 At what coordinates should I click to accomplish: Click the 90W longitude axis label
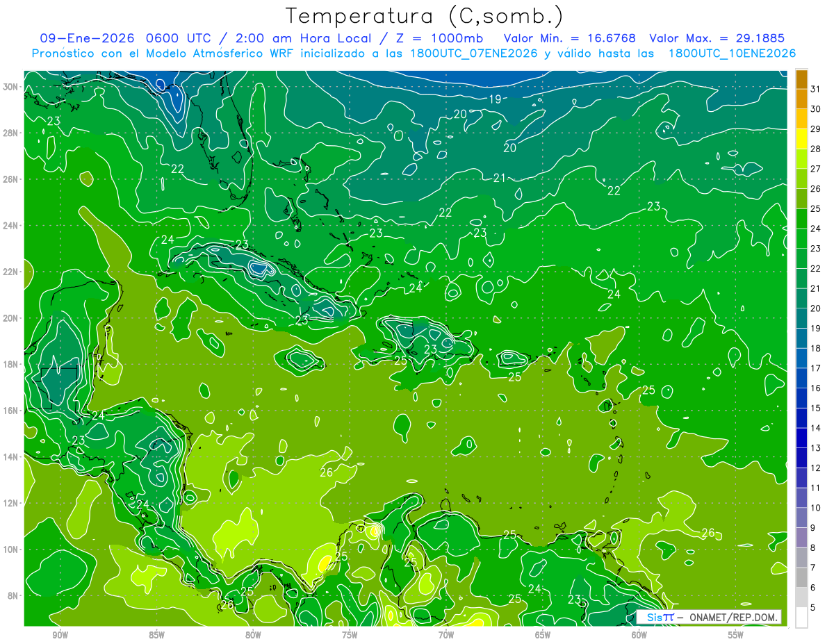pos(60,635)
